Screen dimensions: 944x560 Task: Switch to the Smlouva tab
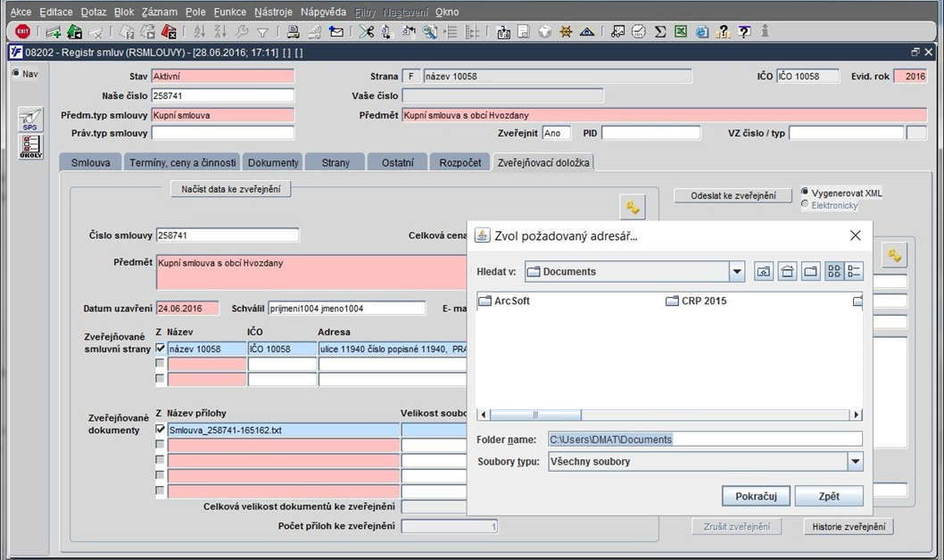pyautogui.click(x=90, y=162)
